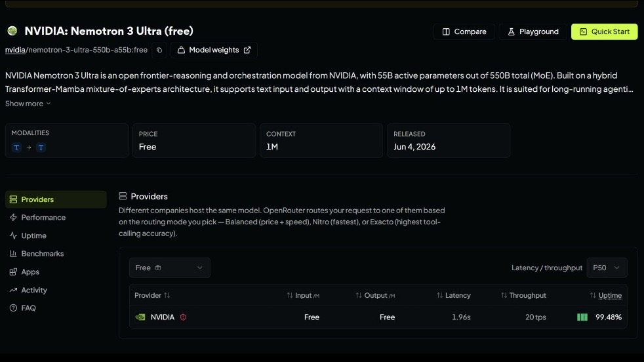
Task: Sort table by Input price column
Action: pos(303,295)
